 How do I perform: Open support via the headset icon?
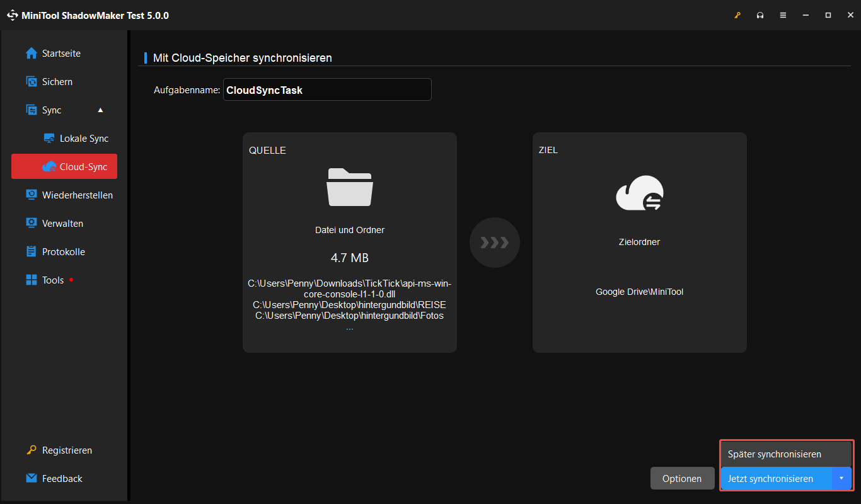pos(760,15)
